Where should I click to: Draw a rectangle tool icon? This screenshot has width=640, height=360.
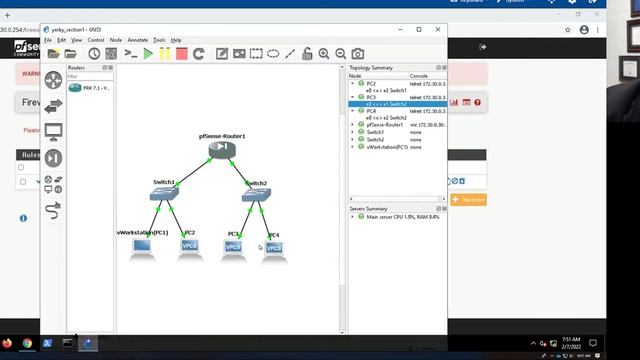tap(256, 53)
